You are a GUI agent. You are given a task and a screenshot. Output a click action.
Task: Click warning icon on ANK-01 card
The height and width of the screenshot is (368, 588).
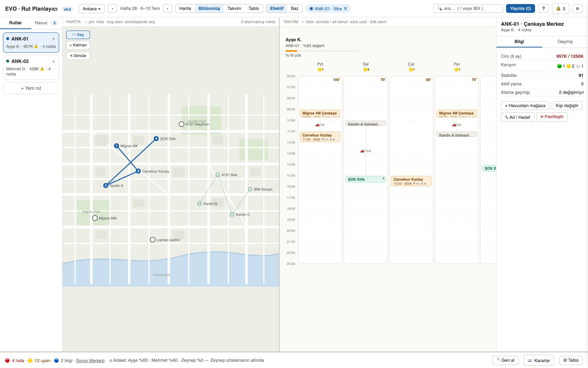coord(36,46)
